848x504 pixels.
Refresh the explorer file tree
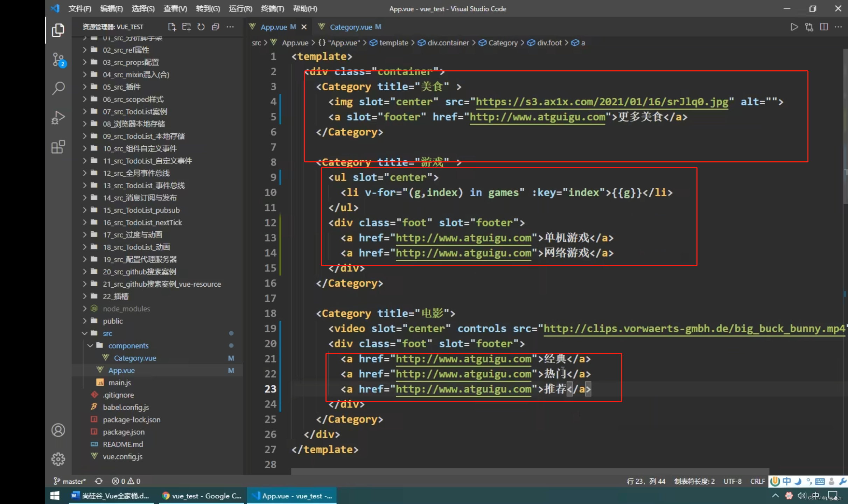201,27
